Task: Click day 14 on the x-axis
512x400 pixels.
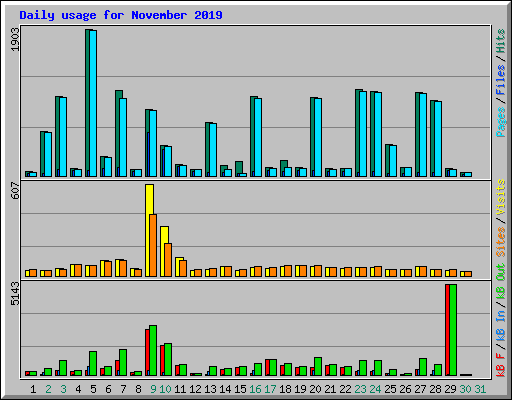Action: (225, 389)
